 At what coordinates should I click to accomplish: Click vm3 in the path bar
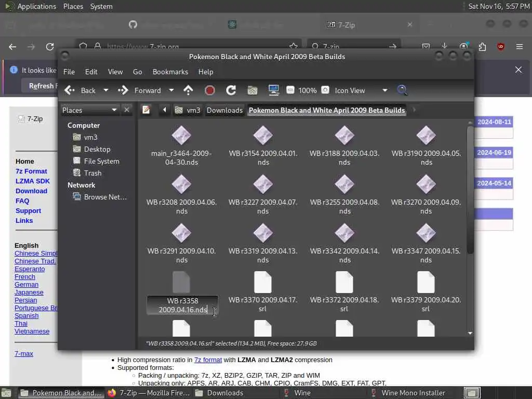pos(187,110)
